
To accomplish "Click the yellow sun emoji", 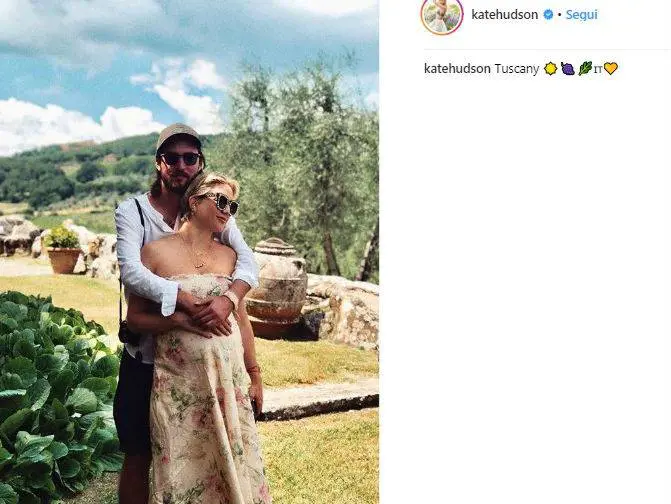I will tap(550, 68).
